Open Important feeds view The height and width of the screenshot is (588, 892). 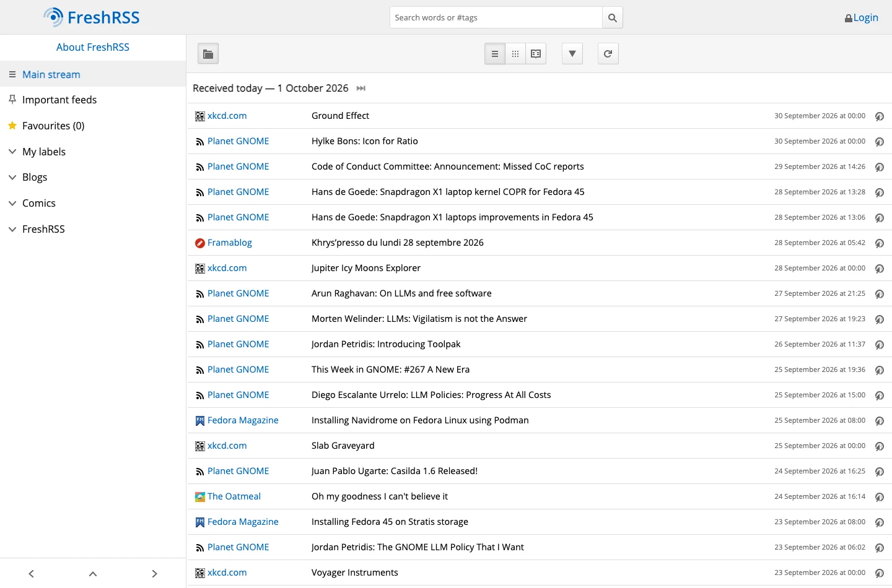pos(59,100)
